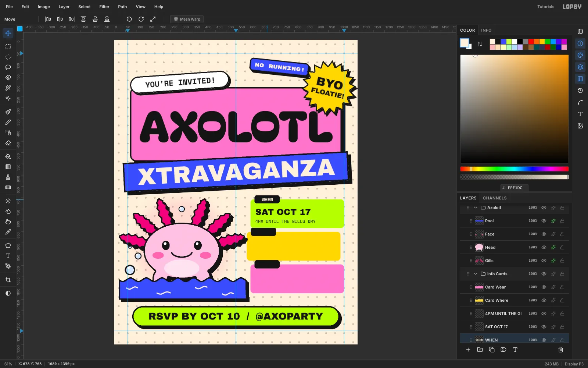
Task: Collapse the Info Cards layer group
Action: [x=476, y=274]
